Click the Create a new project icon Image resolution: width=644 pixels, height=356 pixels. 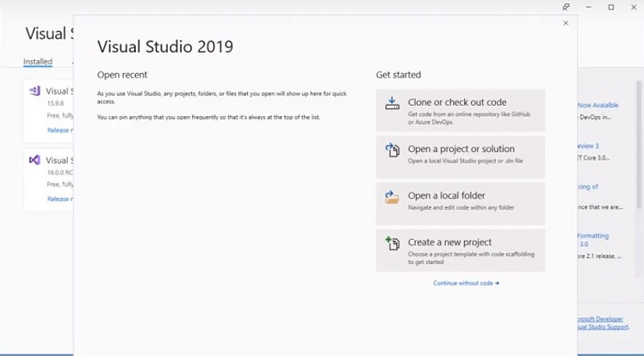(392, 243)
